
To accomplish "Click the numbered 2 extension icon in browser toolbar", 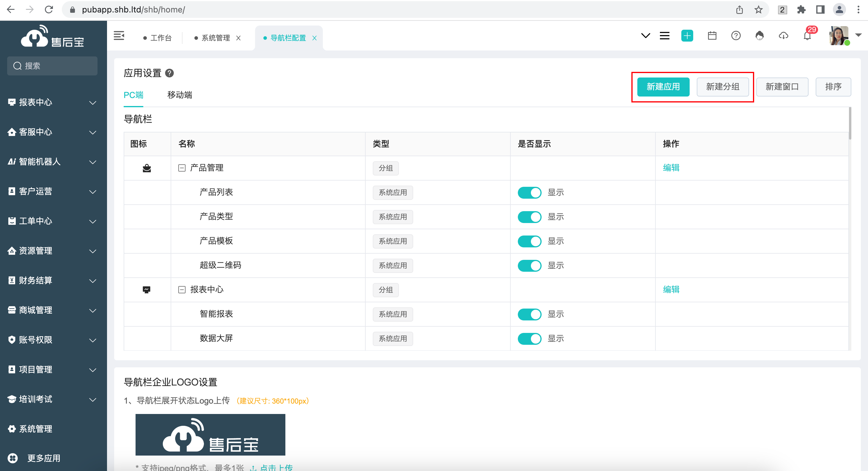I will point(782,10).
